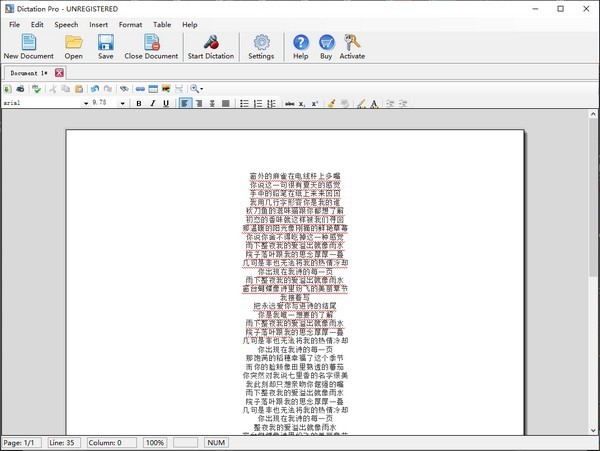600x451 pixels.
Task: Start Dictation with the microphone button
Action: pyautogui.click(x=211, y=47)
